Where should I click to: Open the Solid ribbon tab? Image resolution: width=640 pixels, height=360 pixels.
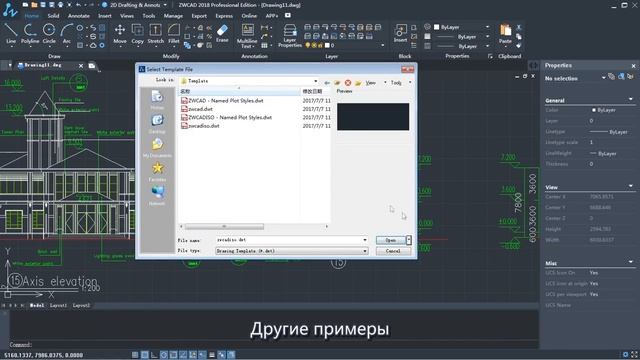point(53,16)
